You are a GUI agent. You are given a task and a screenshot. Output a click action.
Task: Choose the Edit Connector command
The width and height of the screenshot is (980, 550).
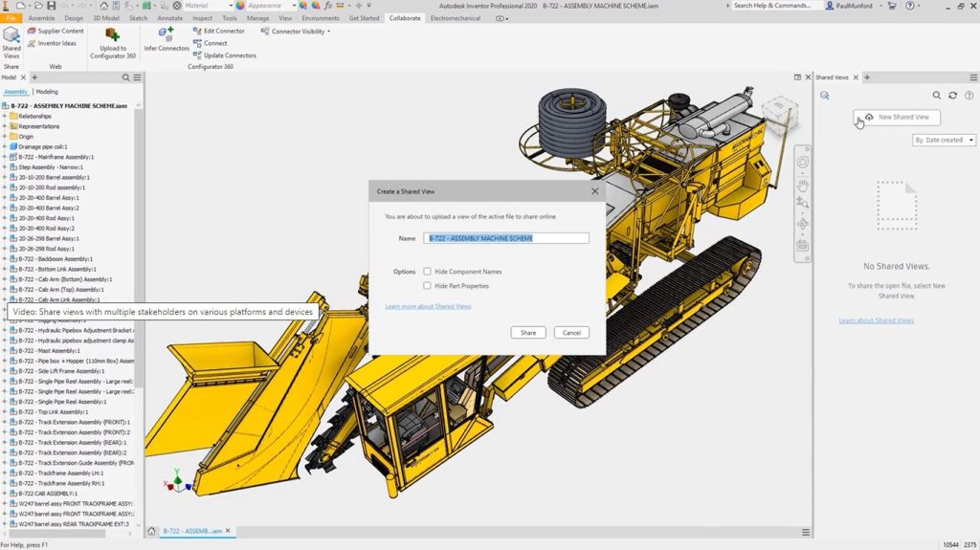pyautogui.click(x=219, y=31)
